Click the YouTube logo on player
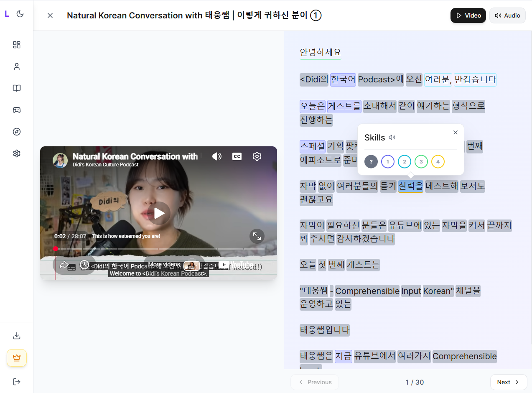 236,265
